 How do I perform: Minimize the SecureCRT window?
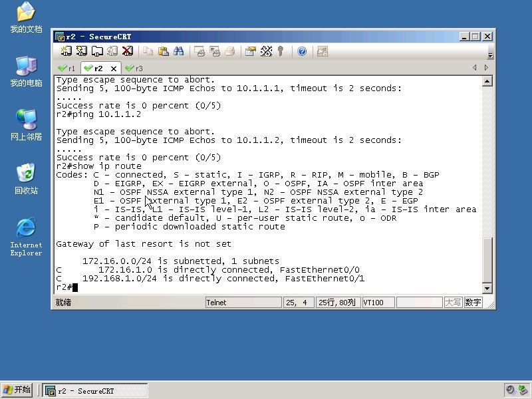[464, 37]
